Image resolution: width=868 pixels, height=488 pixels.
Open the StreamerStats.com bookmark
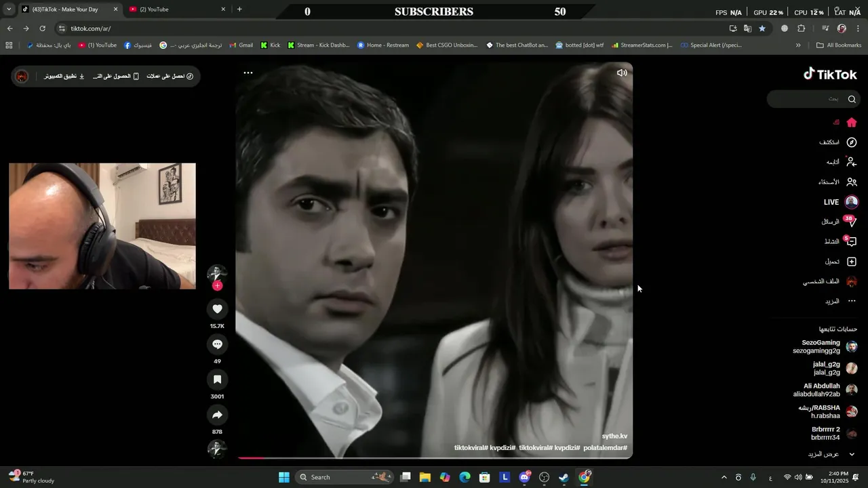tap(642, 45)
